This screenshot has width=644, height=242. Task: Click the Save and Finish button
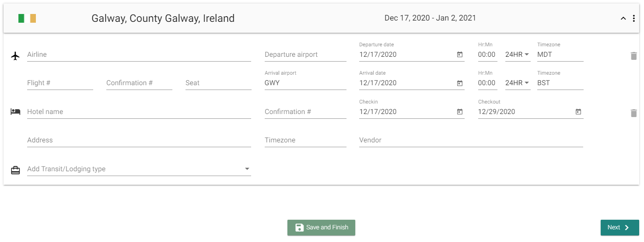coord(321,228)
